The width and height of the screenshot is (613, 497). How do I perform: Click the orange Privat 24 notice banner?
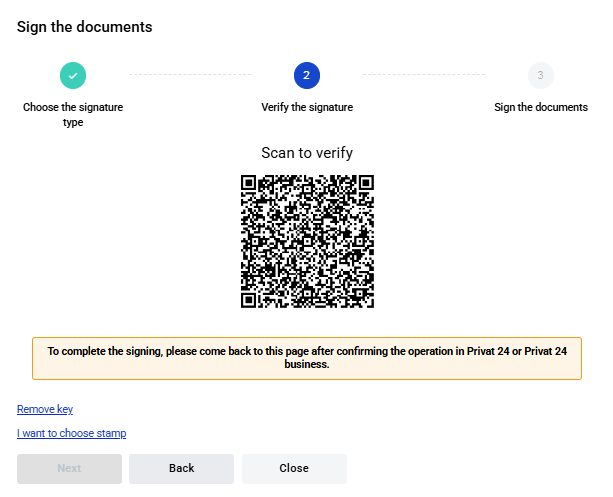coord(307,358)
